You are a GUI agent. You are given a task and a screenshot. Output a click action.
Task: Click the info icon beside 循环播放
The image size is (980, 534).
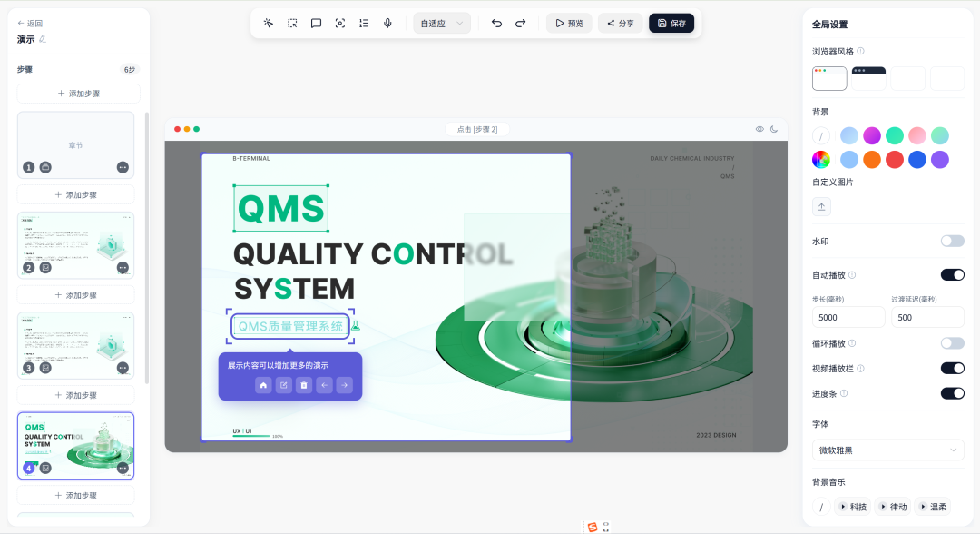pyautogui.click(x=852, y=343)
